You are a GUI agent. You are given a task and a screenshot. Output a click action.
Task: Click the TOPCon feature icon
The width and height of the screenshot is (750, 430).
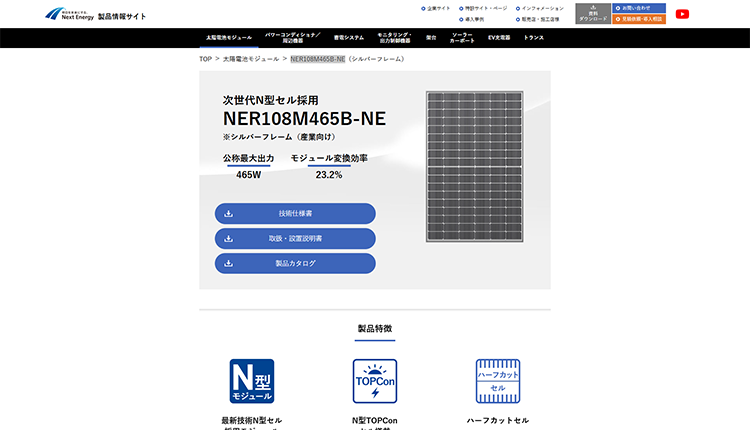tap(375, 381)
